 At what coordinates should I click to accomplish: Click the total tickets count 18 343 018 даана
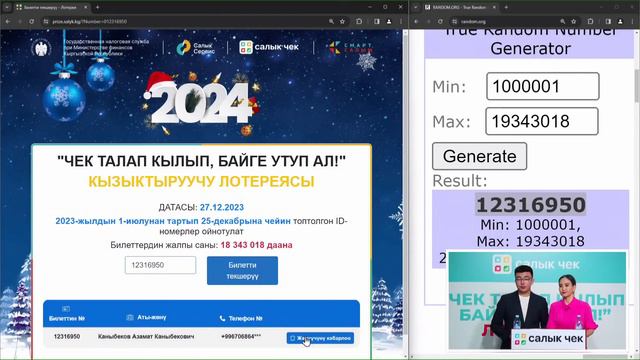256,245
